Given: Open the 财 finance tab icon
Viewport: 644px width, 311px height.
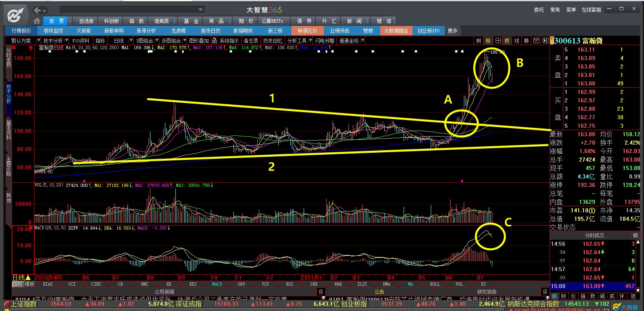Looking at the screenshot, I should point(564,296).
